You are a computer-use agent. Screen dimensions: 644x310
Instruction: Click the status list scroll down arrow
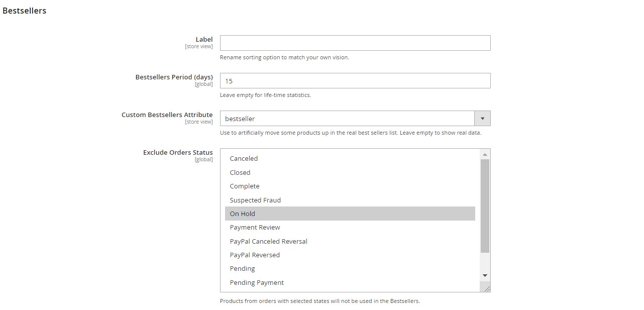485,275
